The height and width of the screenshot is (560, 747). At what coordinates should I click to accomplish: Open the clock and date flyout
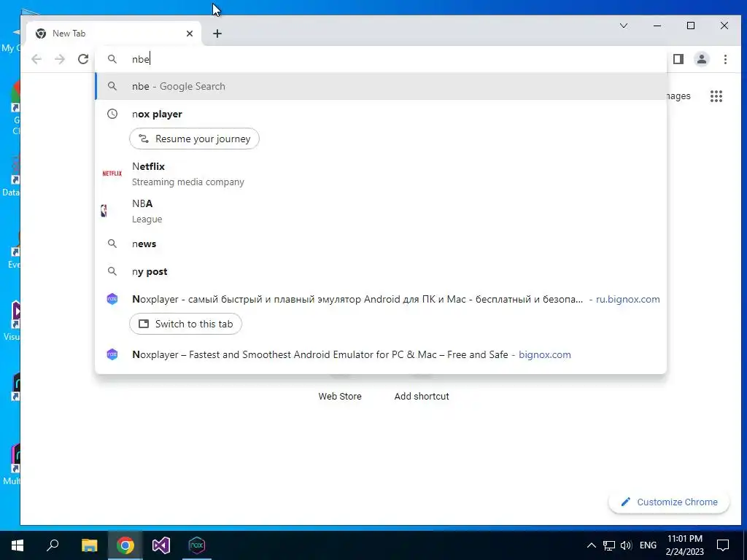coord(684,545)
